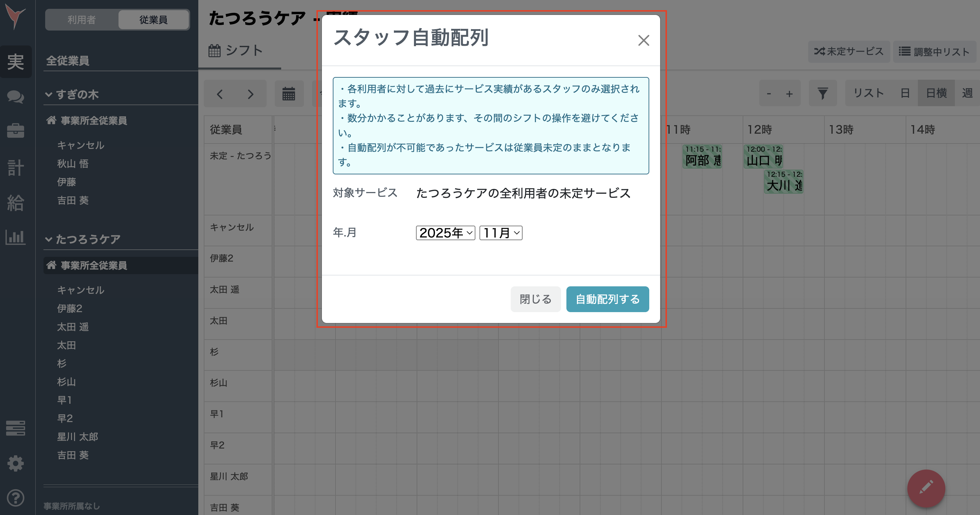Close the dialog with 閉じる
The width and height of the screenshot is (980, 515).
coord(535,299)
